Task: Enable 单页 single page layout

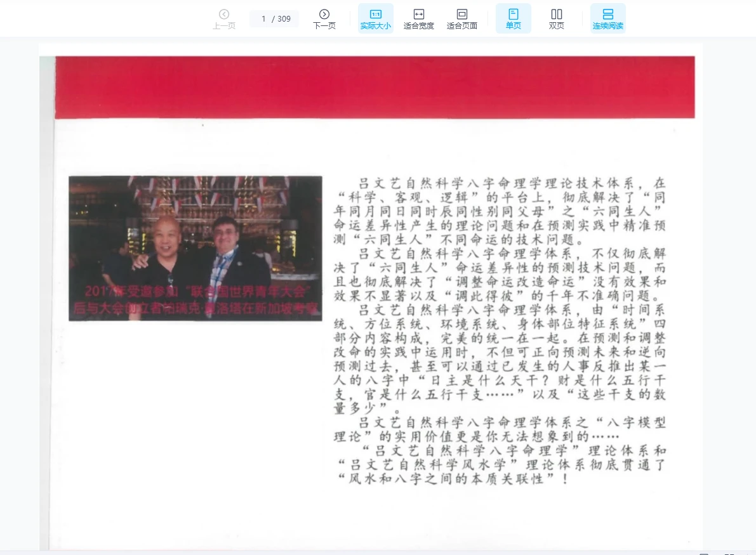Action: click(514, 19)
